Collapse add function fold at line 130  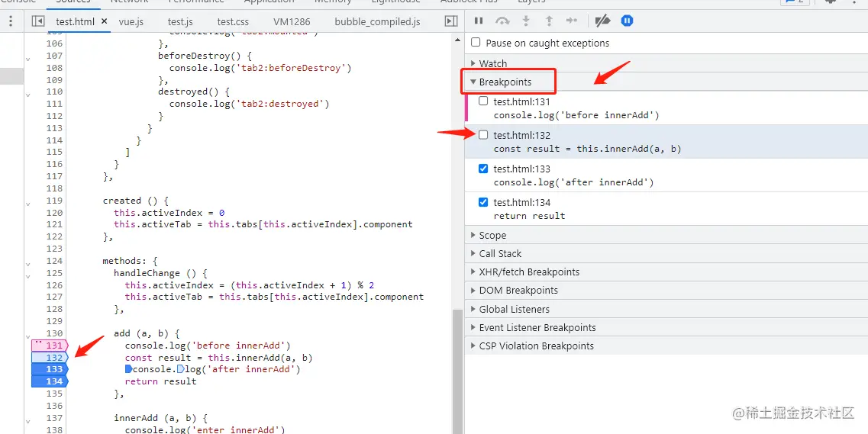click(x=27, y=336)
